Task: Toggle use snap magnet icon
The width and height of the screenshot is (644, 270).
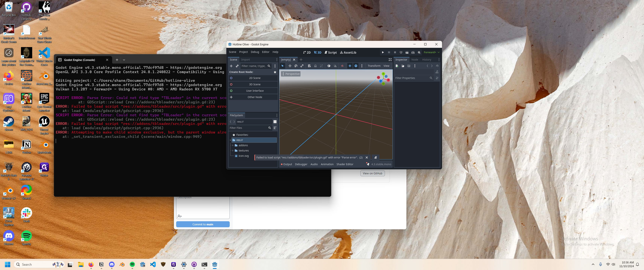Action: tap(335, 66)
